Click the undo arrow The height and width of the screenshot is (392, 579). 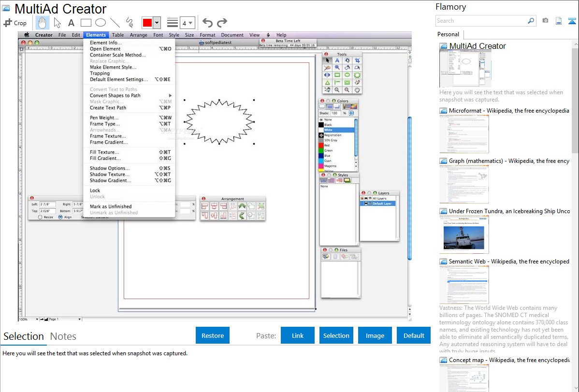tap(207, 23)
